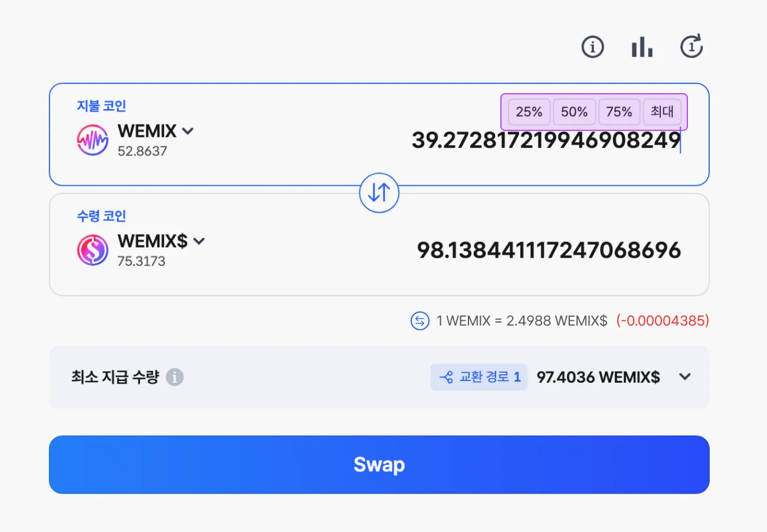
Task: Select the 75% amount option
Action: tap(619, 111)
